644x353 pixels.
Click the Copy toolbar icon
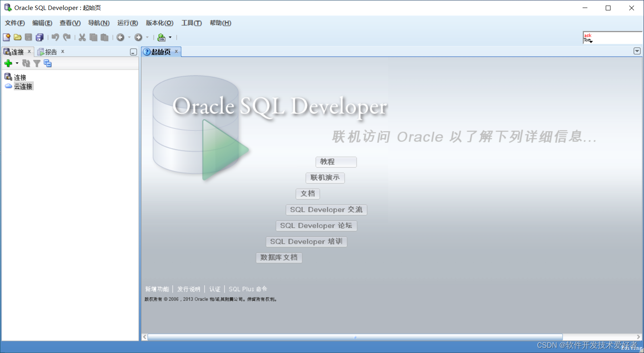pyautogui.click(x=93, y=37)
